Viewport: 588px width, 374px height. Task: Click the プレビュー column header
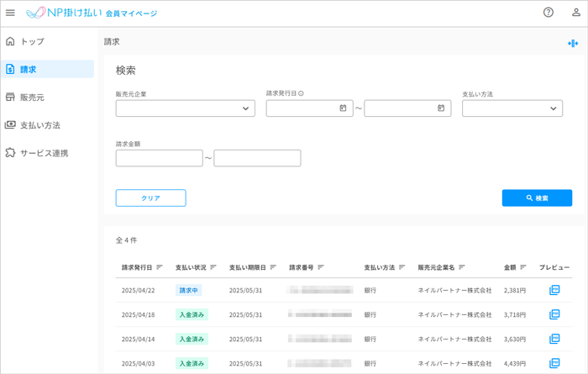click(554, 267)
